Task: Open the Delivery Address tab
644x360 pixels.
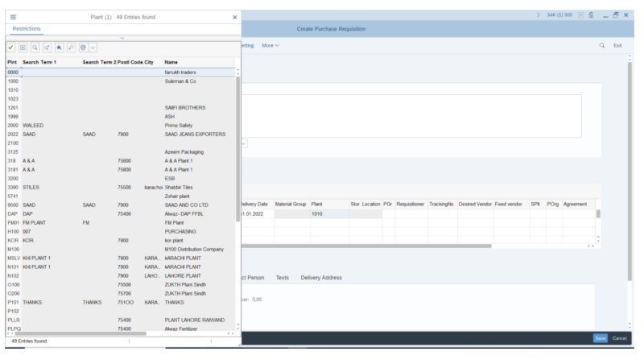Action: 321,277
